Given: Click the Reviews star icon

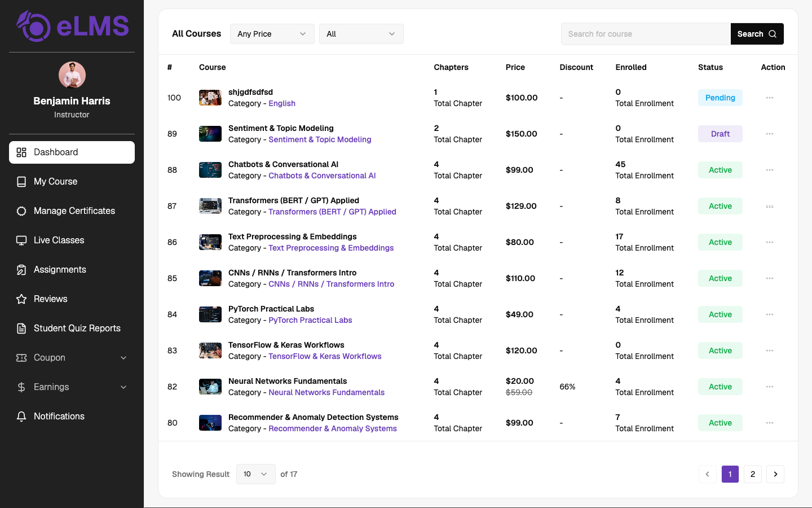Looking at the screenshot, I should coord(21,299).
